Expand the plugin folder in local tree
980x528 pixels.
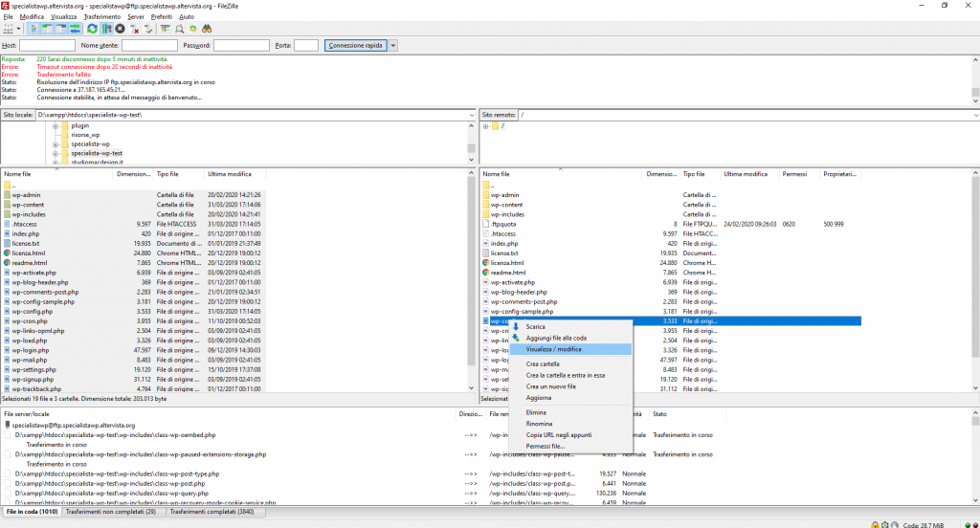point(56,126)
